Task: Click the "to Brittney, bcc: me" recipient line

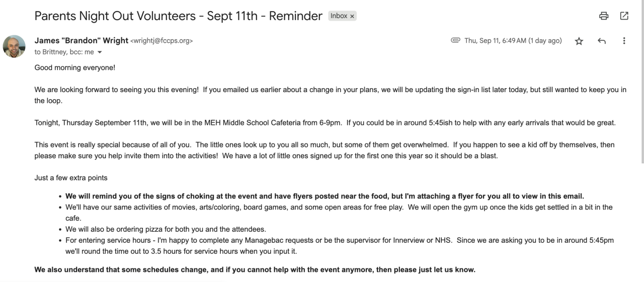Action: (x=64, y=52)
